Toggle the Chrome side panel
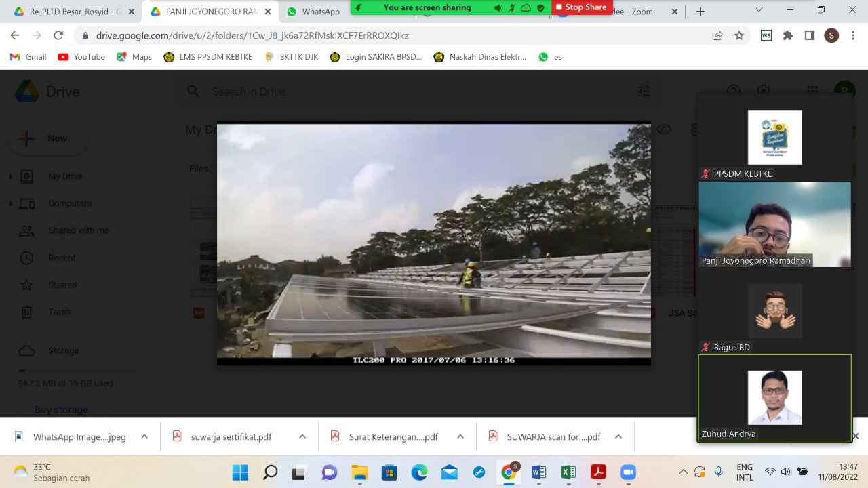868x488 pixels. click(x=809, y=35)
